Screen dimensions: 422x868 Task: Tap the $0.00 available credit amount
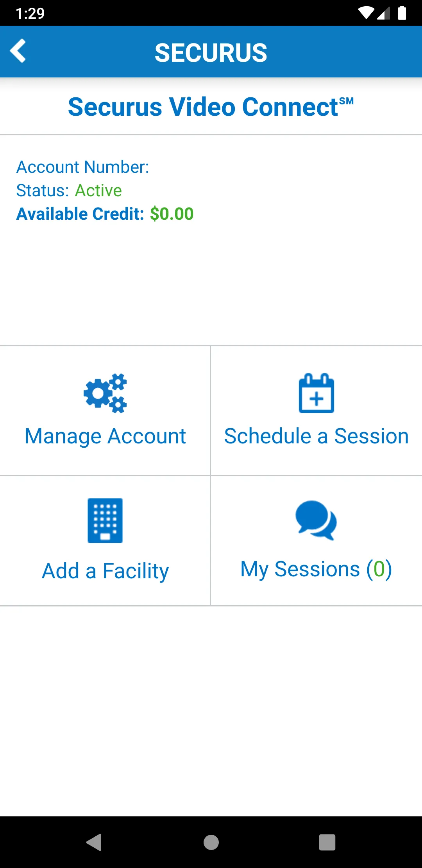[x=172, y=214]
